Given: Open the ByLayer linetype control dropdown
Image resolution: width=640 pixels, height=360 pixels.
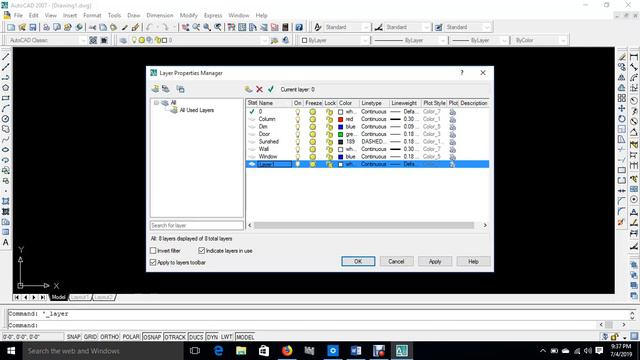Looking at the screenshot, I should click(442, 40).
